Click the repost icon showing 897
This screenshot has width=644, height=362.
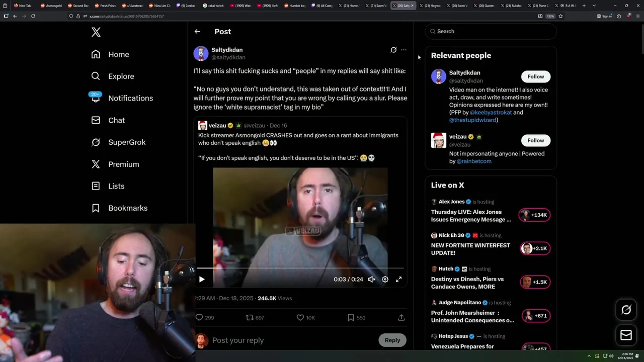click(x=255, y=317)
